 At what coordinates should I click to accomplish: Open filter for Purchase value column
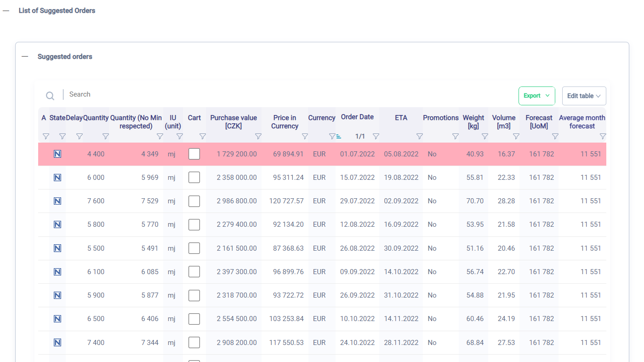tap(258, 136)
